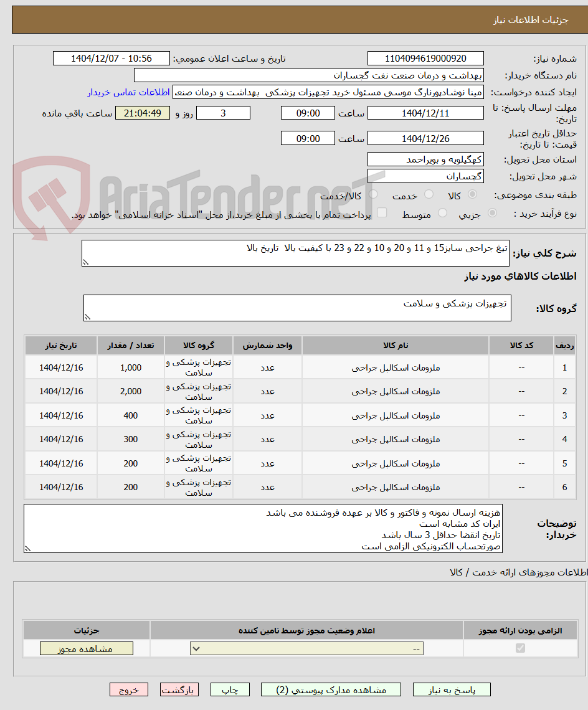Open the مشاهده مجوز license details
The image size is (588, 710).
point(87,648)
